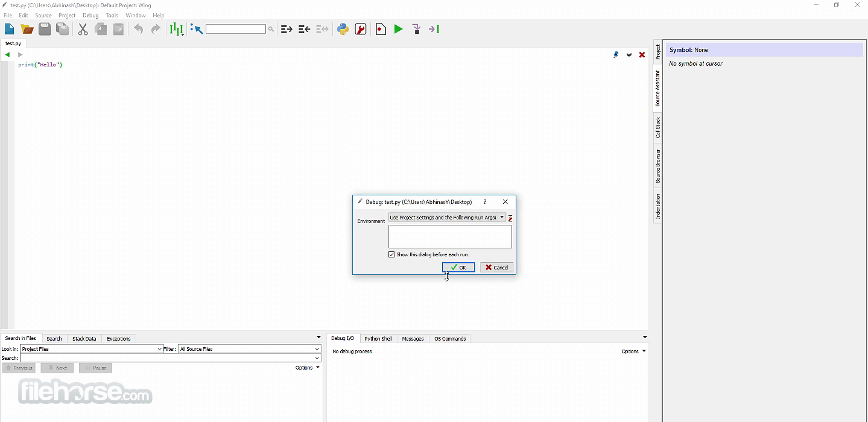This screenshot has width=868, height=422.
Task: Open the vertical Source Browser side tab
Action: click(658, 166)
